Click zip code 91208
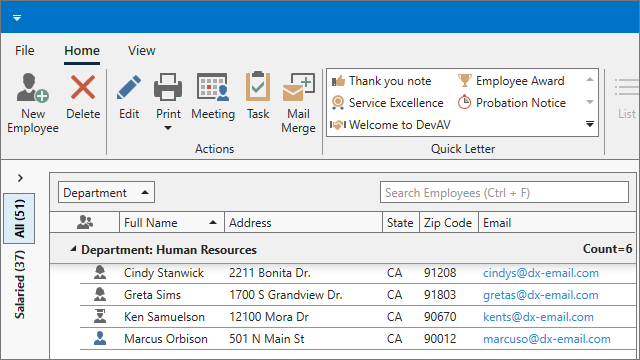Image resolution: width=640 pixels, height=360 pixels. [x=440, y=273]
